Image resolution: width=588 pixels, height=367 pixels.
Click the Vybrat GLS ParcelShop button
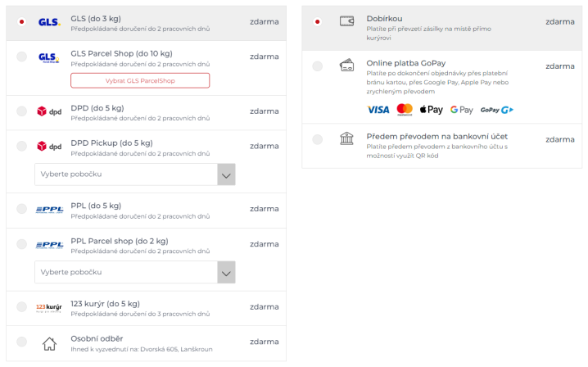point(140,80)
